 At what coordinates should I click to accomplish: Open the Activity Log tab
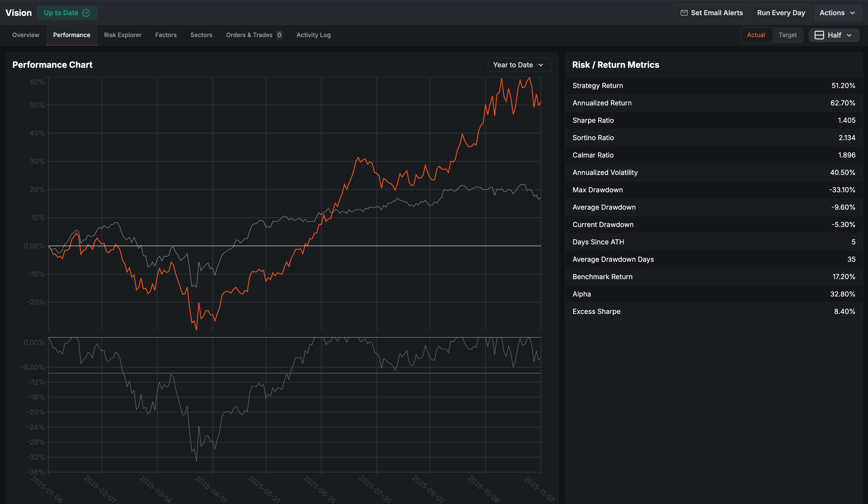tap(313, 35)
